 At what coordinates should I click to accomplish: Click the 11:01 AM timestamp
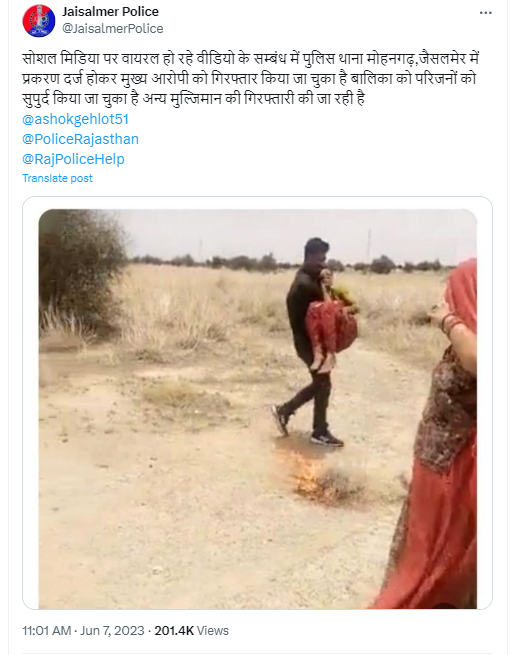(x=46, y=630)
